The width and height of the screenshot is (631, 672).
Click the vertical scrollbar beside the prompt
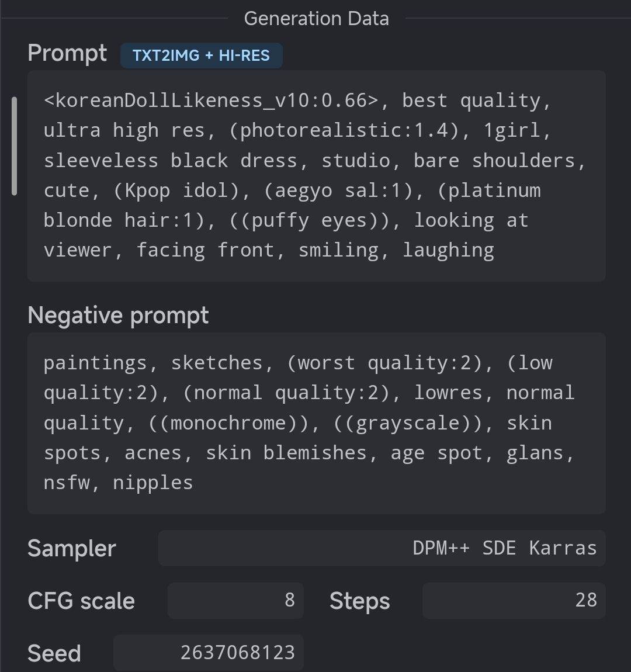tap(14, 146)
